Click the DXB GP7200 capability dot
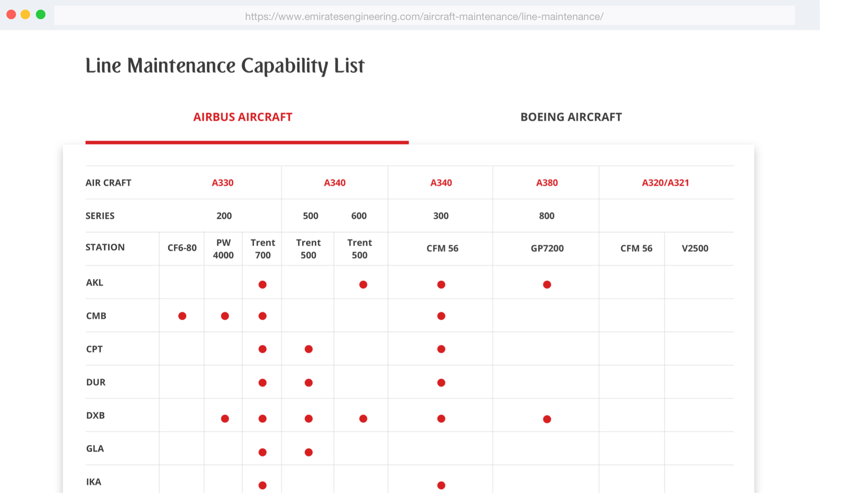The image size is (868, 493). click(547, 419)
